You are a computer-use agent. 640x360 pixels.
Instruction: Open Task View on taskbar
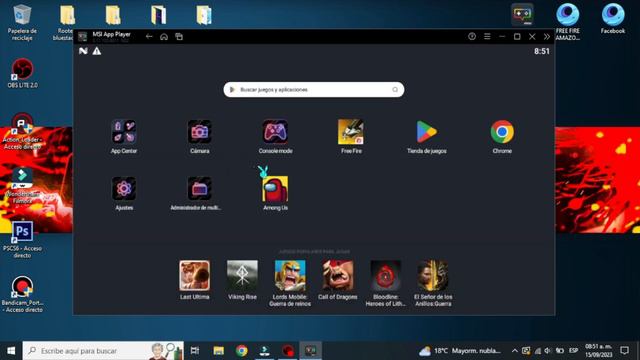point(195,351)
